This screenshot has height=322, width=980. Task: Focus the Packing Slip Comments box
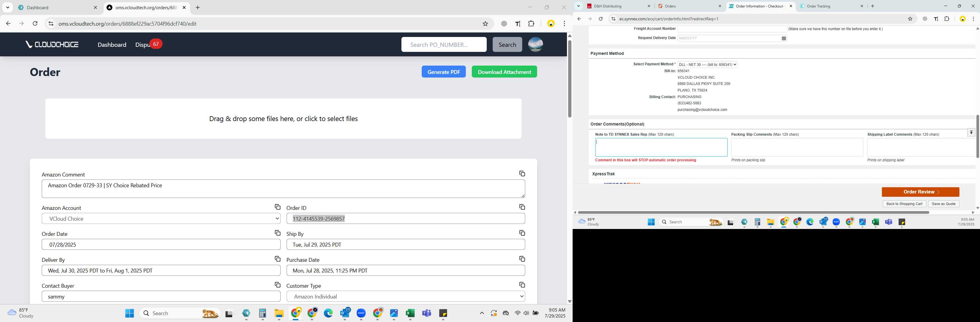pyautogui.click(x=797, y=147)
